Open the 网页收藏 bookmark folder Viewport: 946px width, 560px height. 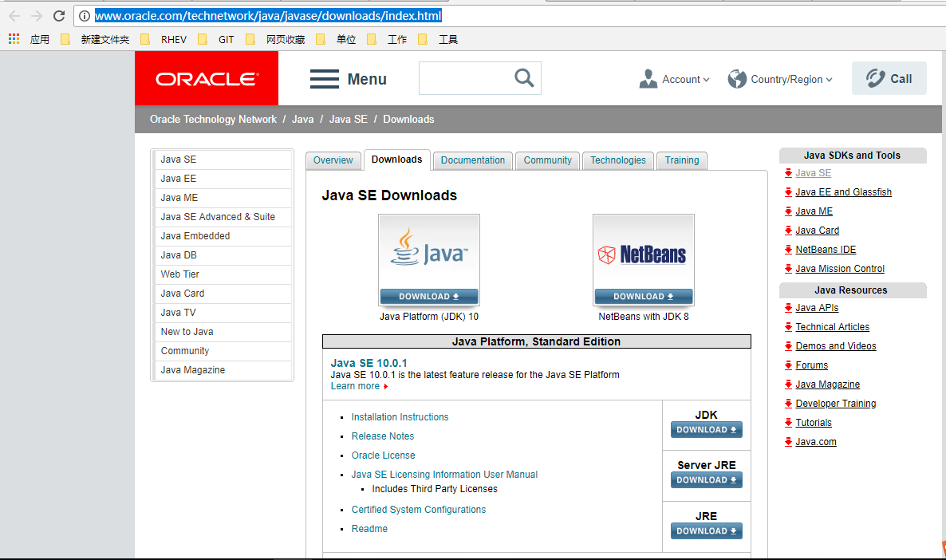point(275,39)
